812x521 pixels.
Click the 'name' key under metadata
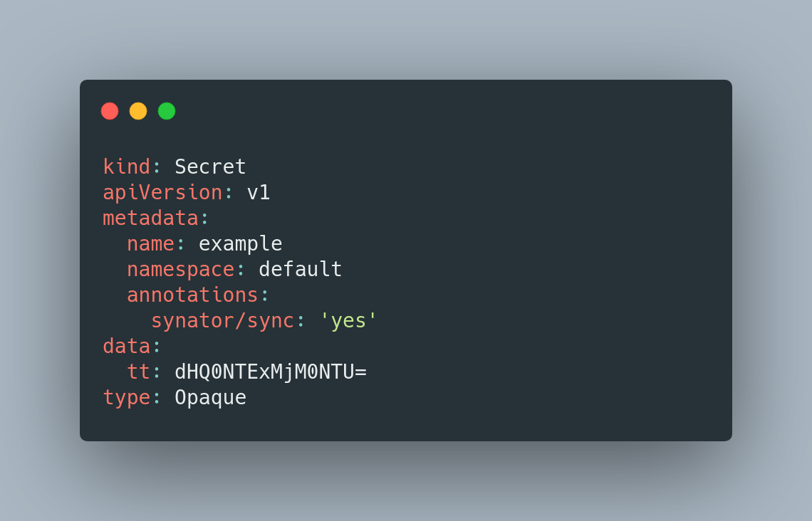click(x=151, y=243)
